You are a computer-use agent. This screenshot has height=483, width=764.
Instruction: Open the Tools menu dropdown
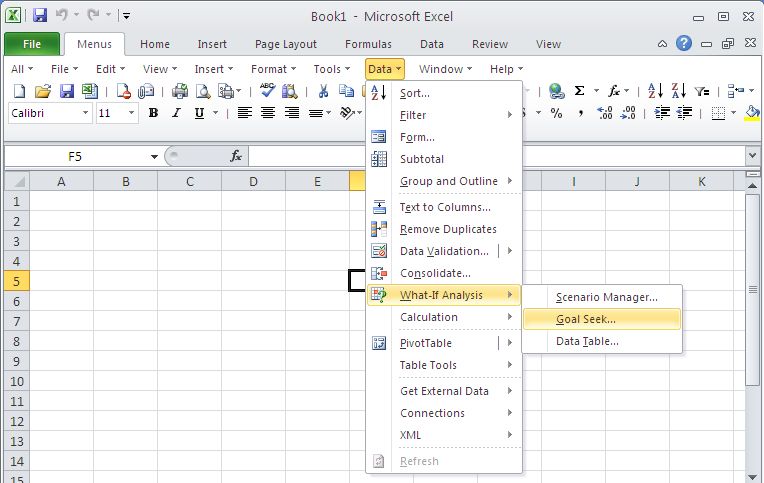[332, 69]
